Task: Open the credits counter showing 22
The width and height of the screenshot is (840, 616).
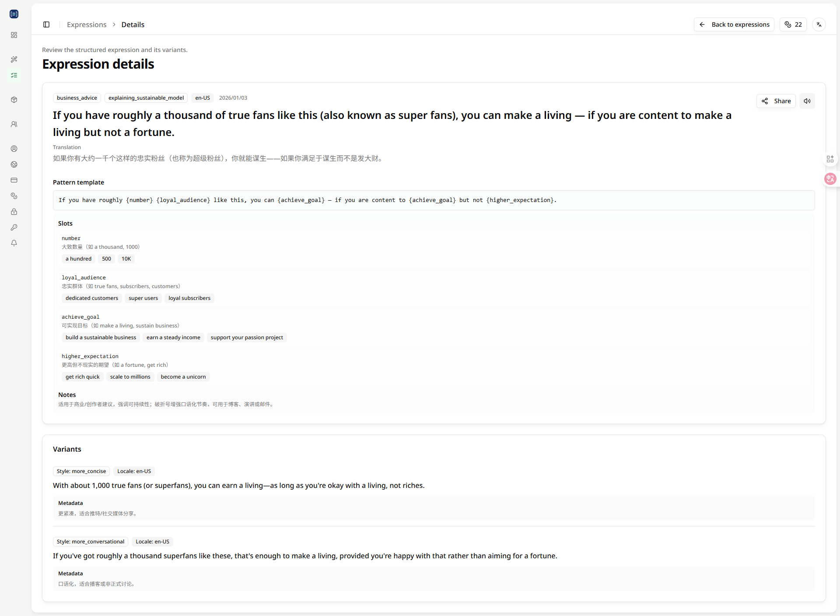Action: pos(793,24)
